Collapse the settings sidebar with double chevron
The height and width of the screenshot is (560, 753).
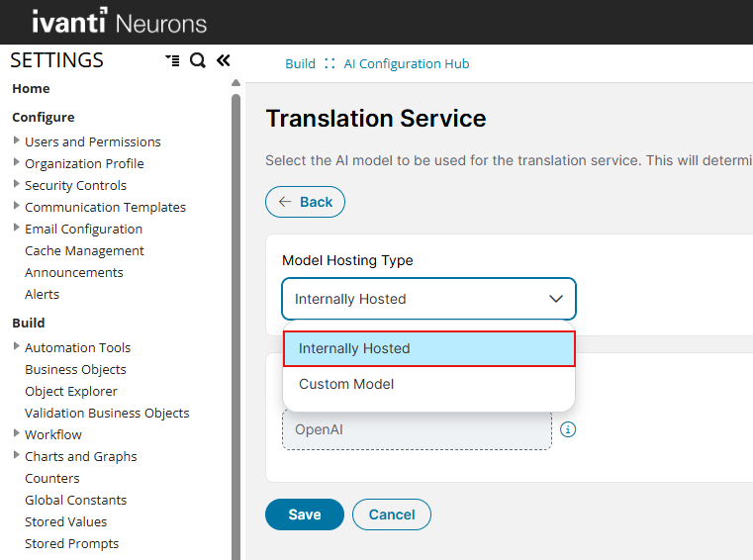(223, 60)
